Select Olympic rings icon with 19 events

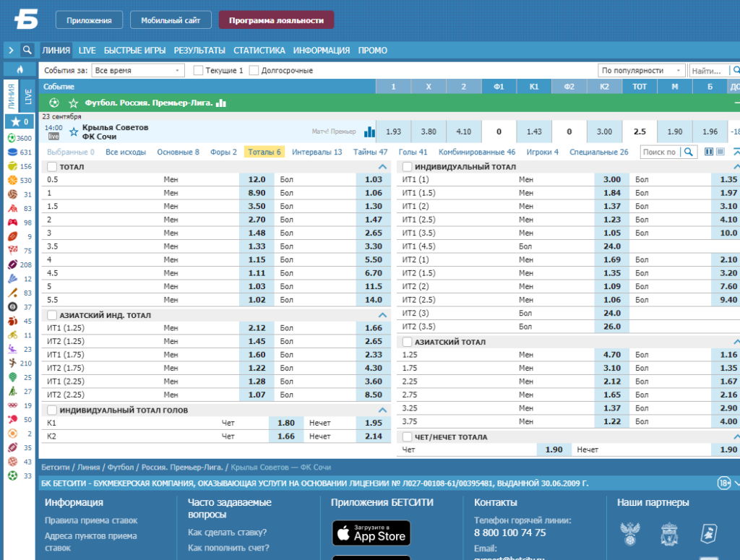(x=12, y=405)
